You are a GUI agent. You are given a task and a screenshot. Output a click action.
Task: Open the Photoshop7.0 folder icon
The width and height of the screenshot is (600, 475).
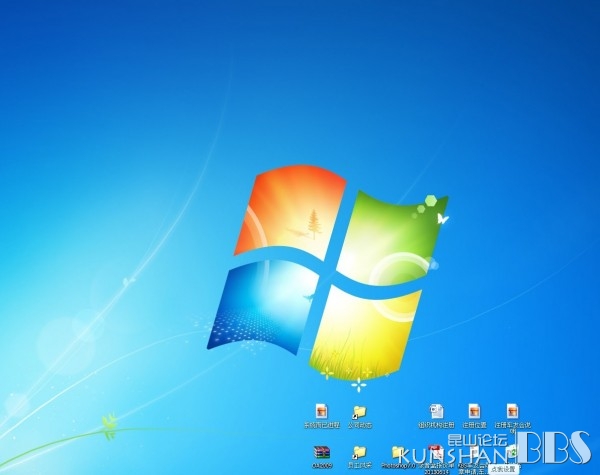398,452
